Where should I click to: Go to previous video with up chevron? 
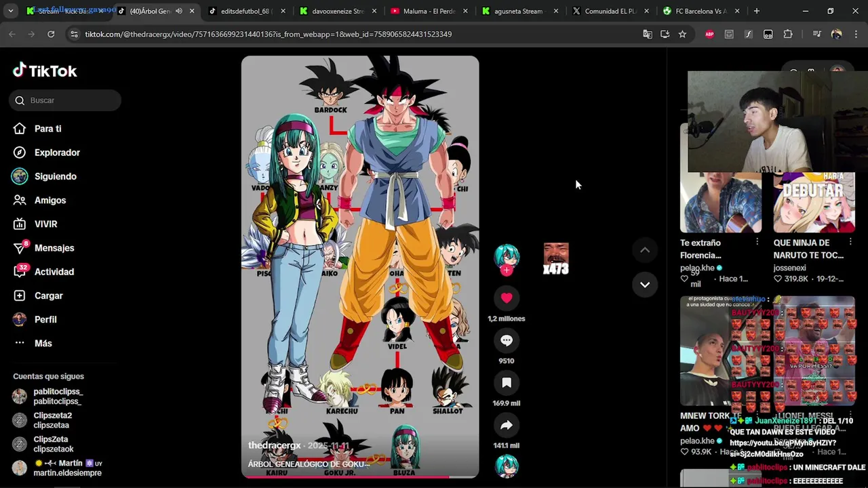coord(645,250)
